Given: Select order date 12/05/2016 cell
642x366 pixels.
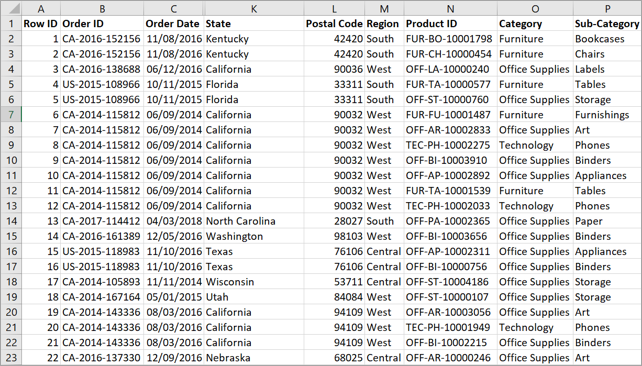Looking at the screenshot, I should click(x=174, y=236).
